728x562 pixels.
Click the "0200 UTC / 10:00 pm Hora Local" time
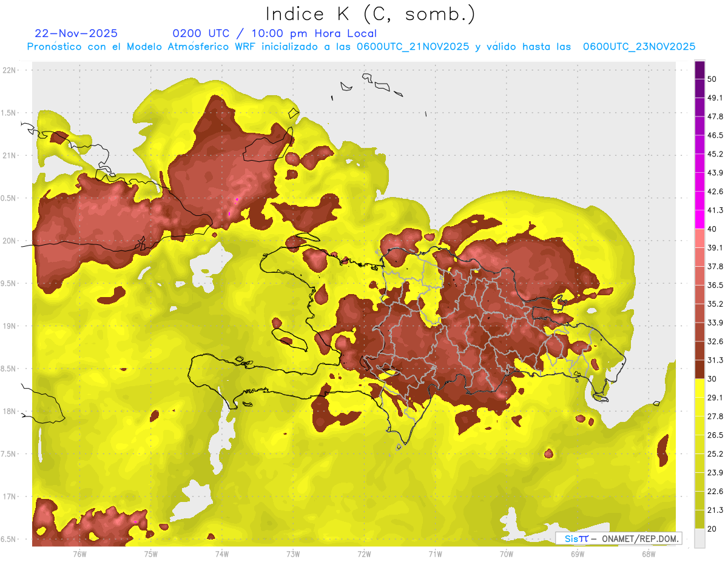(x=274, y=33)
